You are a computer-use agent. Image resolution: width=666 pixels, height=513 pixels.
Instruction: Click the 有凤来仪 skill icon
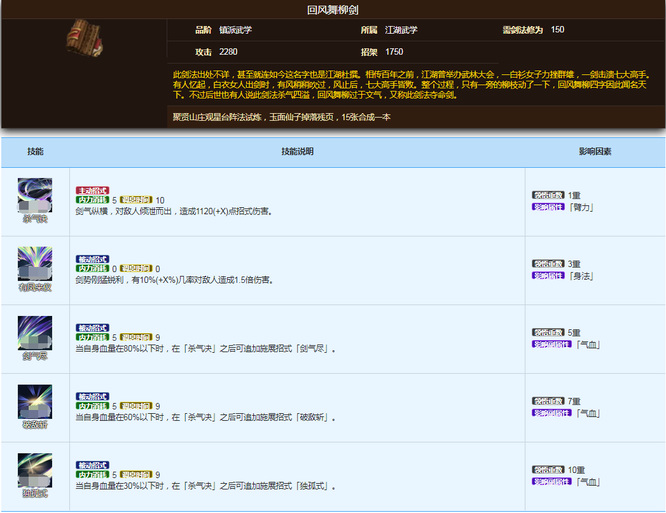[35, 263]
